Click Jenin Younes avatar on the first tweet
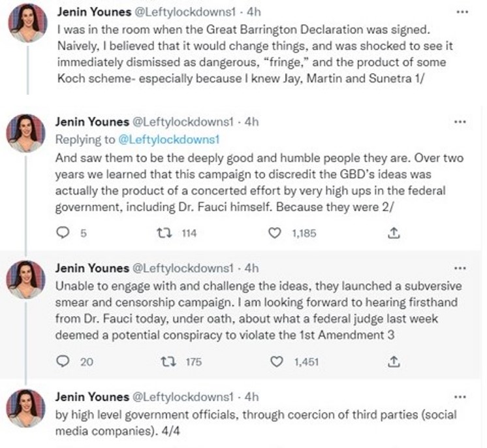The height and width of the screenshot is (448, 487). (x=27, y=23)
